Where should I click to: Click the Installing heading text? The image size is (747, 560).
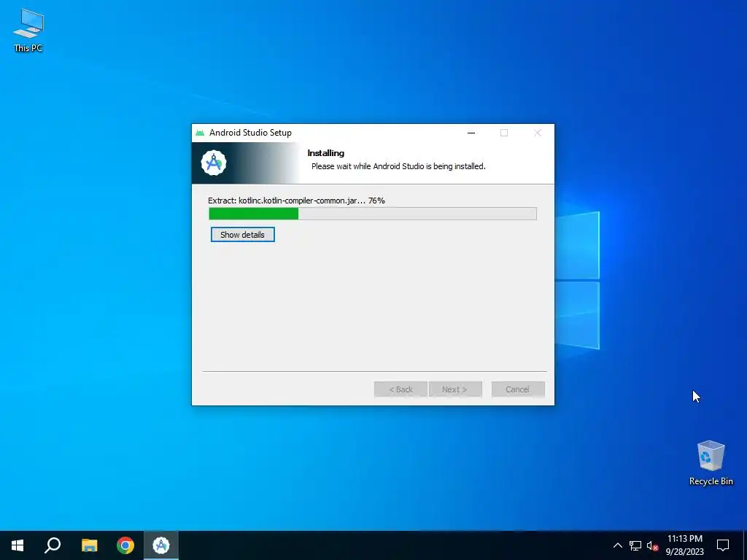[x=326, y=153]
